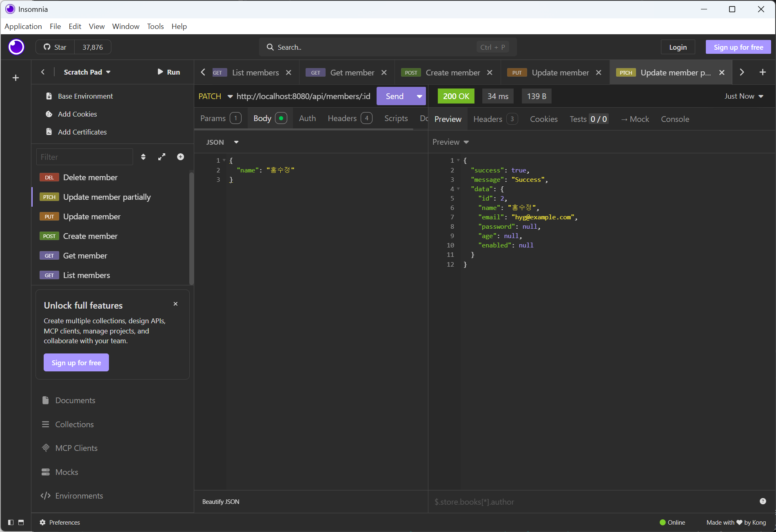Open the Send options dropdown arrow

click(419, 97)
